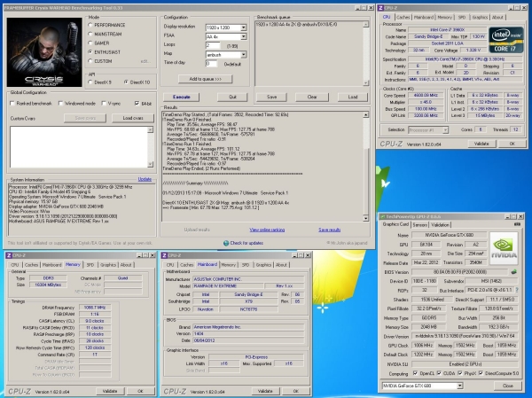Enable Windowed mode
This screenshot has width=532, height=398.
[60, 103]
